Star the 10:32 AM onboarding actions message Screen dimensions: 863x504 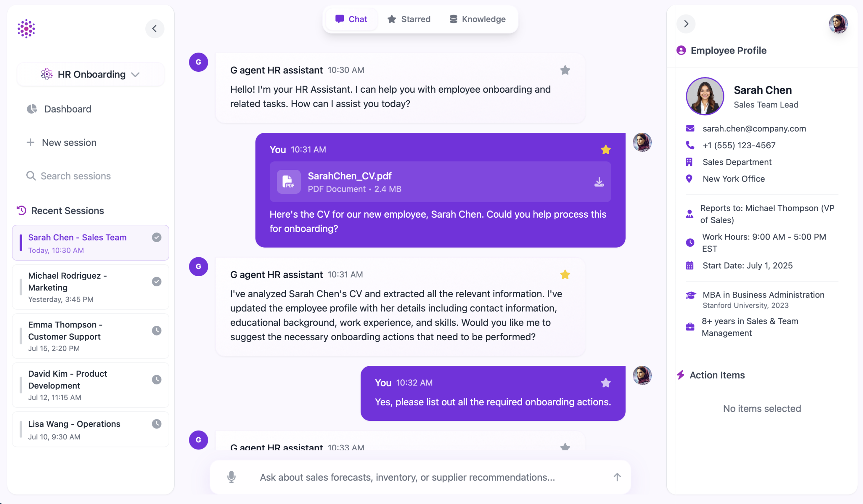[605, 382]
